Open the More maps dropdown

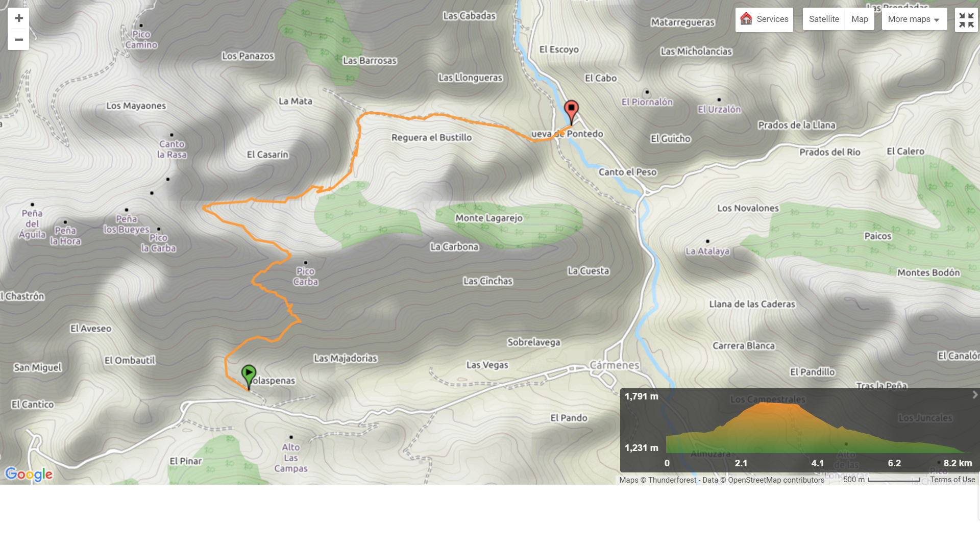point(909,19)
